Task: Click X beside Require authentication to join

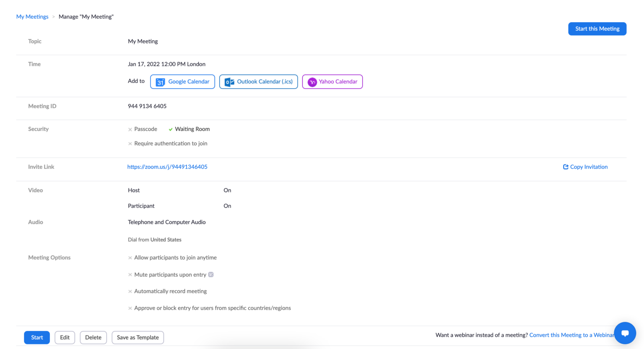Action: click(x=130, y=144)
